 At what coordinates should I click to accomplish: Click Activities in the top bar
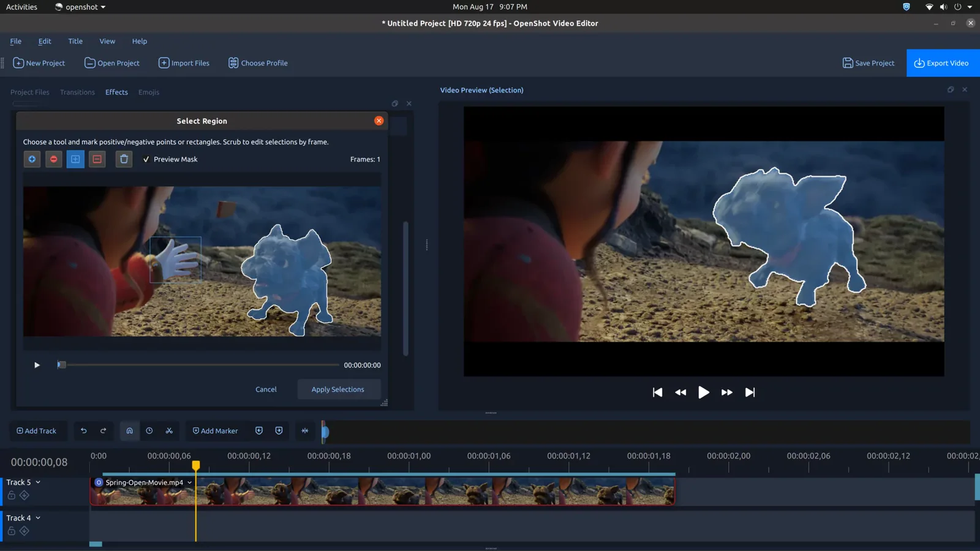tap(21, 7)
